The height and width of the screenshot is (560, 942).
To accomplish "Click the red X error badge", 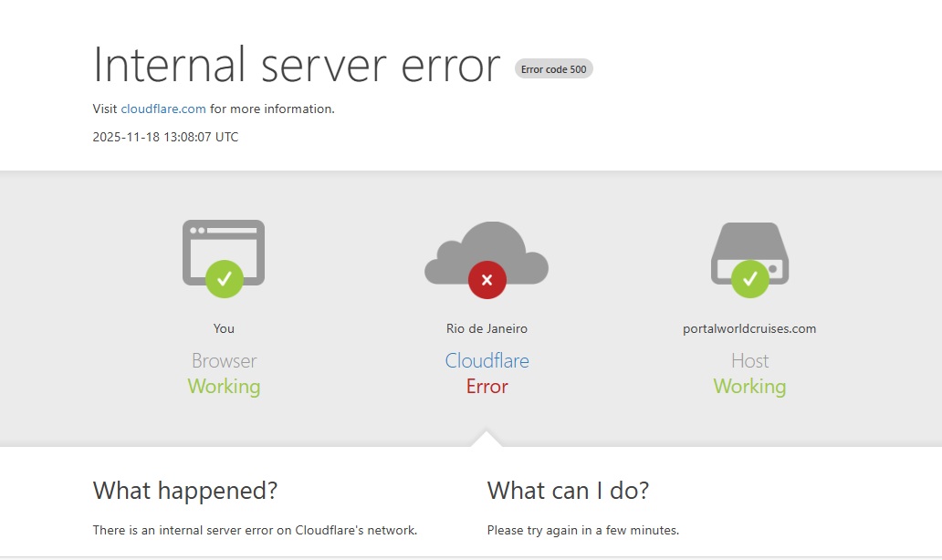I will pyautogui.click(x=487, y=280).
